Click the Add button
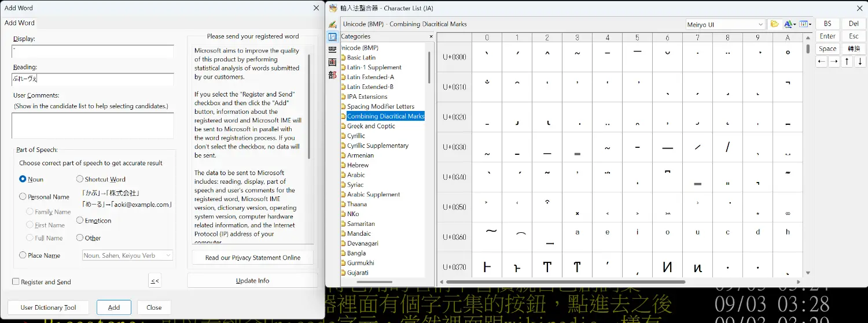Image resolution: width=868 pixels, height=323 pixels. [114, 307]
